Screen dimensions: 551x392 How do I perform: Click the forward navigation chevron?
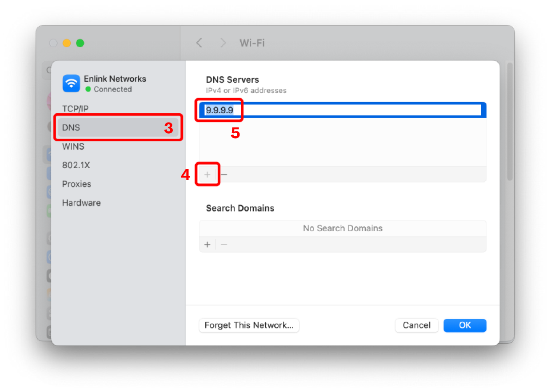click(223, 43)
